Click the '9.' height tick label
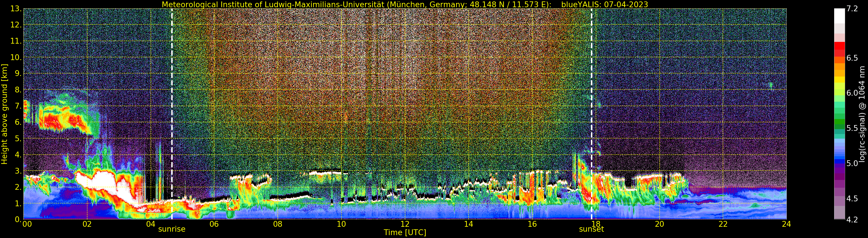The width and height of the screenshot is (868, 238). pyautogui.click(x=18, y=73)
